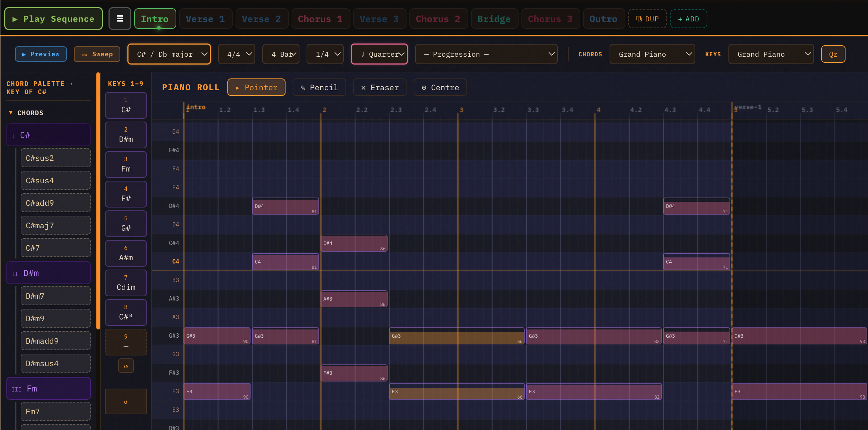
Task: Click key slot 4 F#
Action: (126, 194)
